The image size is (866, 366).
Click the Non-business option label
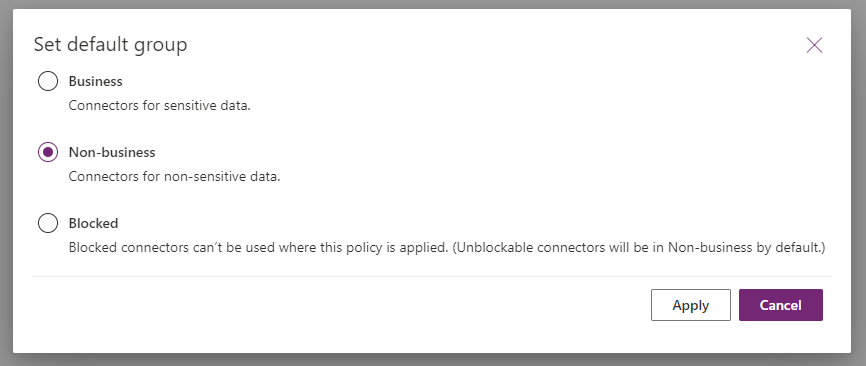[112, 152]
